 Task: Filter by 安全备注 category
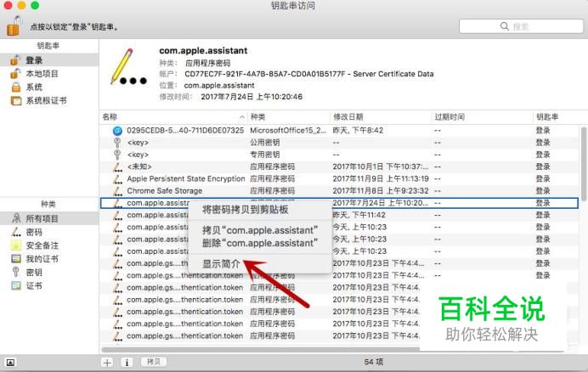49,245
